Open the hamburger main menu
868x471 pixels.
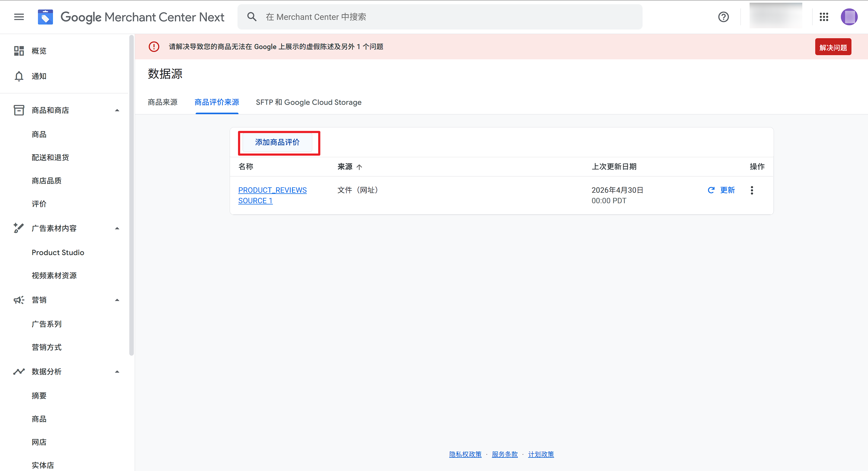[x=19, y=17]
